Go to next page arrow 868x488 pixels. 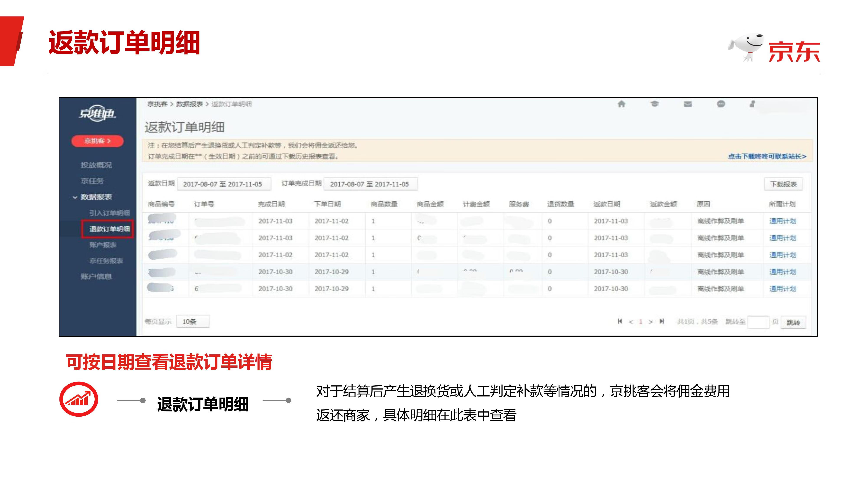(x=651, y=322)
